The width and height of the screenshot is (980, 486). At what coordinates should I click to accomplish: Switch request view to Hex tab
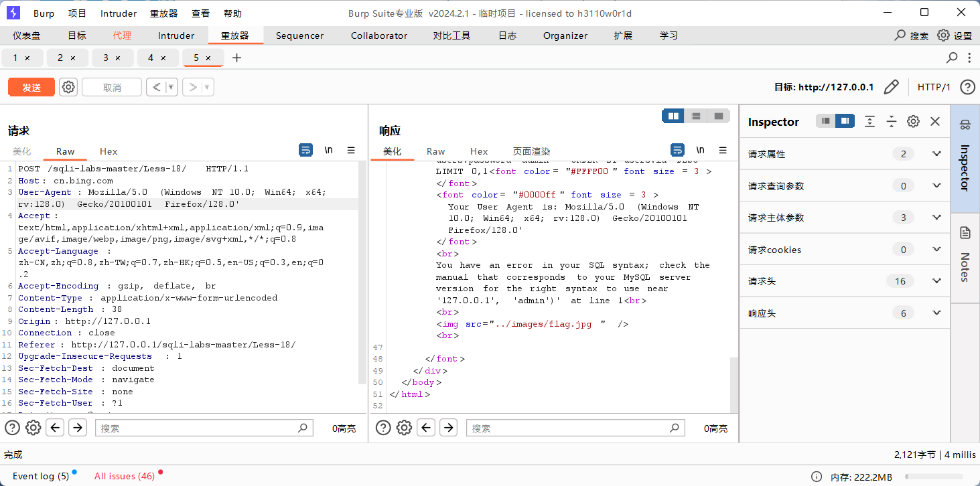coord(109,151)
